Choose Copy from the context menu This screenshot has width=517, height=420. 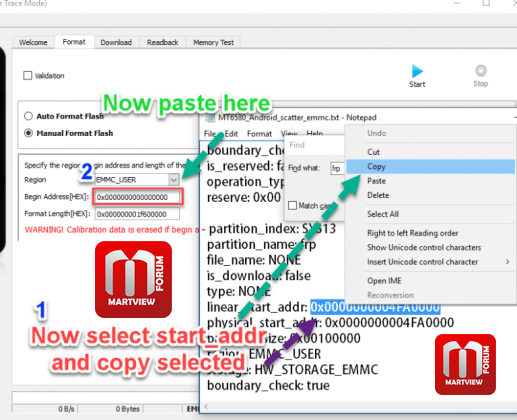(x=430, y=166)
